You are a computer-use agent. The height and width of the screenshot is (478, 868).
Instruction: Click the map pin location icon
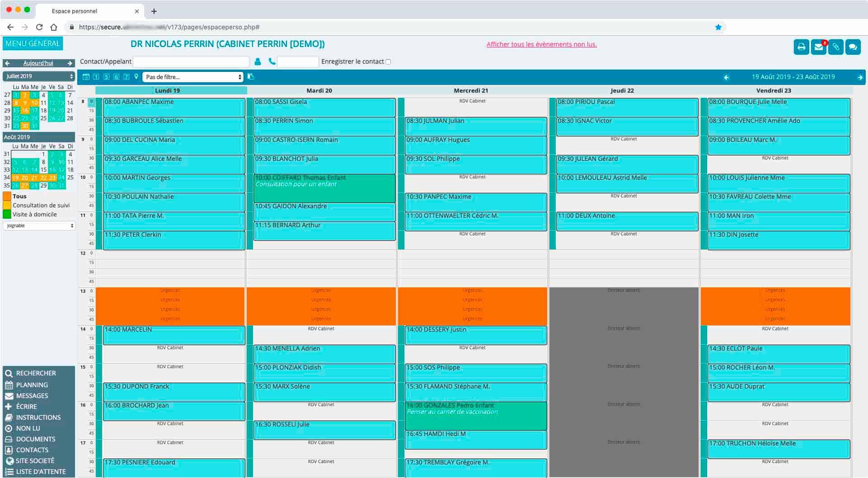pos(136,77)
